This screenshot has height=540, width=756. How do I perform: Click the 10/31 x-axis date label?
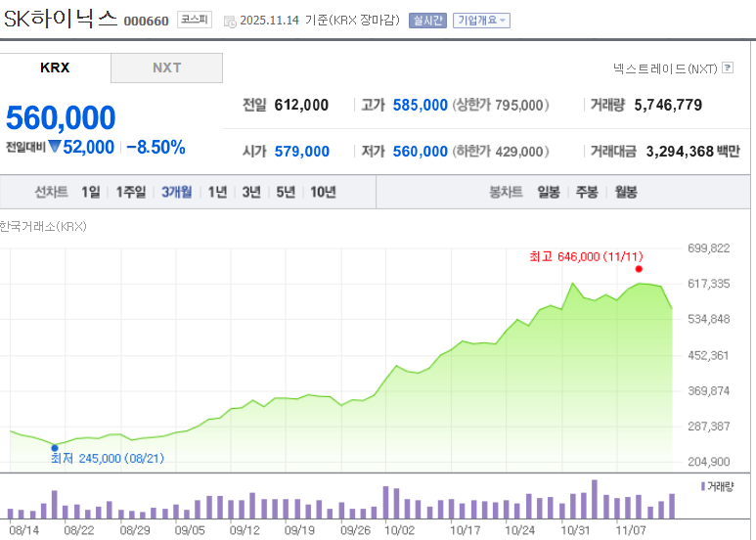[575, 530]
